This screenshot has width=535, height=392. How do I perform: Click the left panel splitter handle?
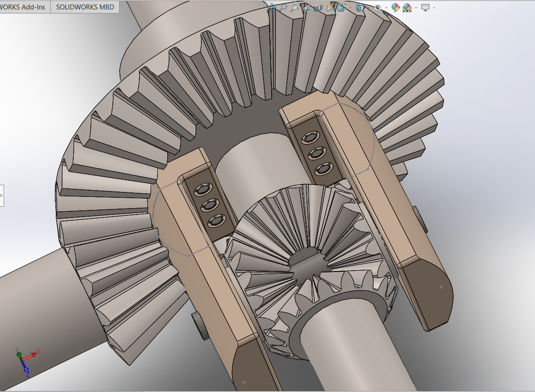[1, 196]
